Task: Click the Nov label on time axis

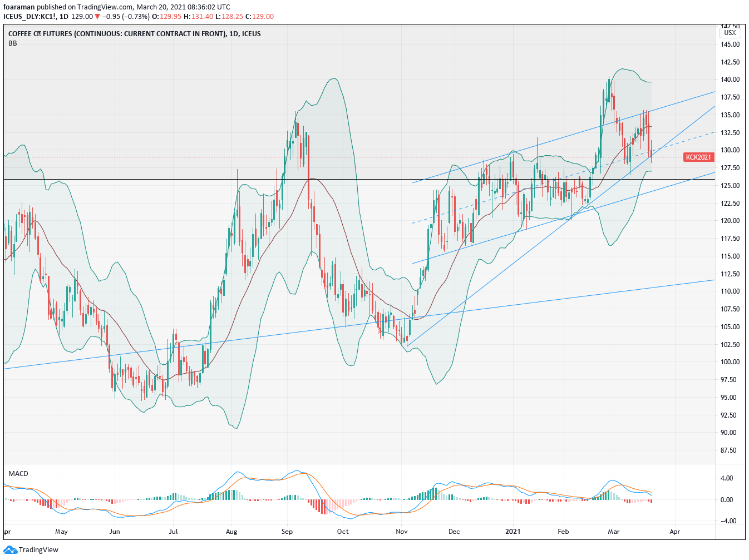Action: click(402, 532)
